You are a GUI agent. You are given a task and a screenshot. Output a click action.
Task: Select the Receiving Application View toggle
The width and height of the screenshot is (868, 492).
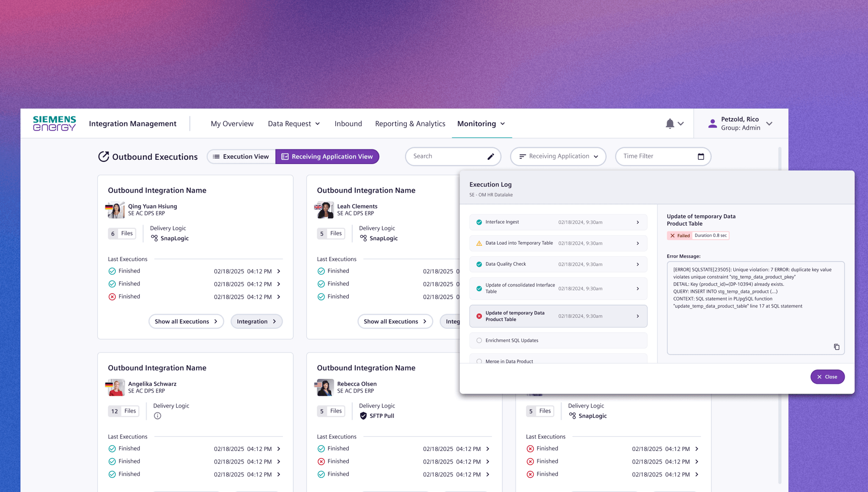[327, 156]
